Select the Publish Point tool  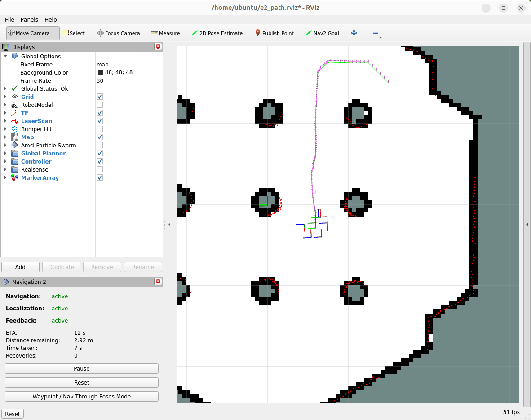pos(274,33)
